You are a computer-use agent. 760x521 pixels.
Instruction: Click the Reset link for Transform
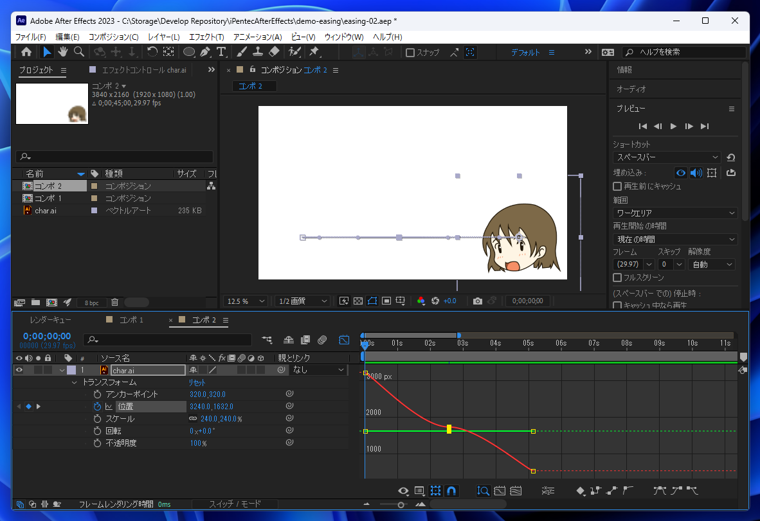[x=197, y=383]
